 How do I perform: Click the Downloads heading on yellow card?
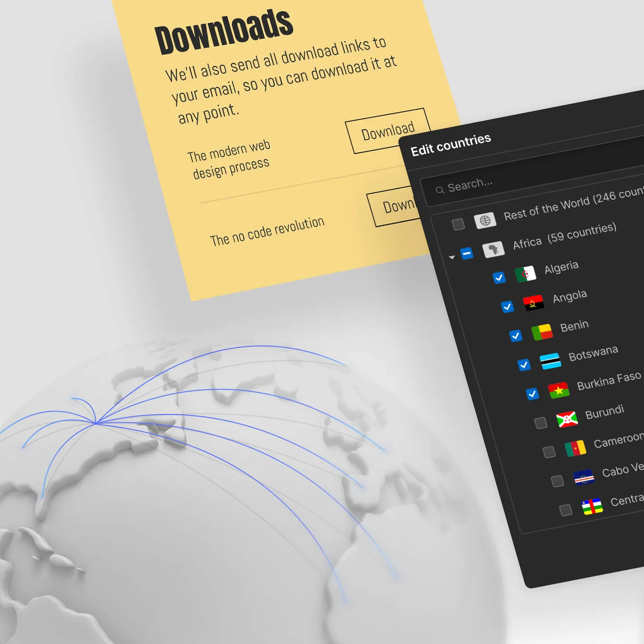click(x=224, y=31)
